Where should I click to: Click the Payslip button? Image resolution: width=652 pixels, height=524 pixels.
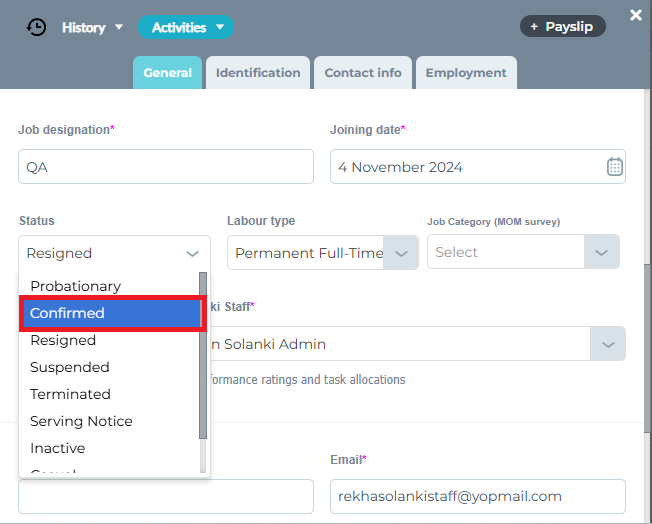(x=562, y=26)
